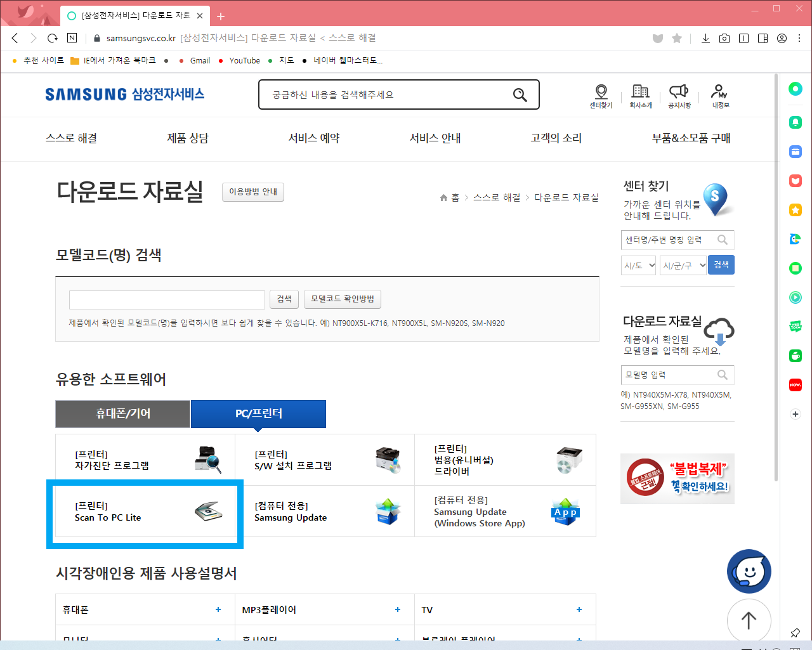
Task: Click the scroll-to-top arrow button
Action: [749, 620]
